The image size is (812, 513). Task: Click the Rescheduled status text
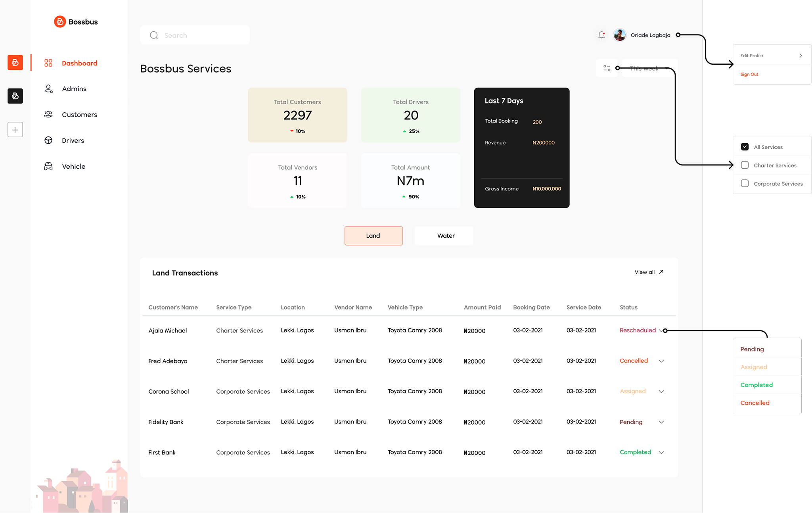click(638, 330)
